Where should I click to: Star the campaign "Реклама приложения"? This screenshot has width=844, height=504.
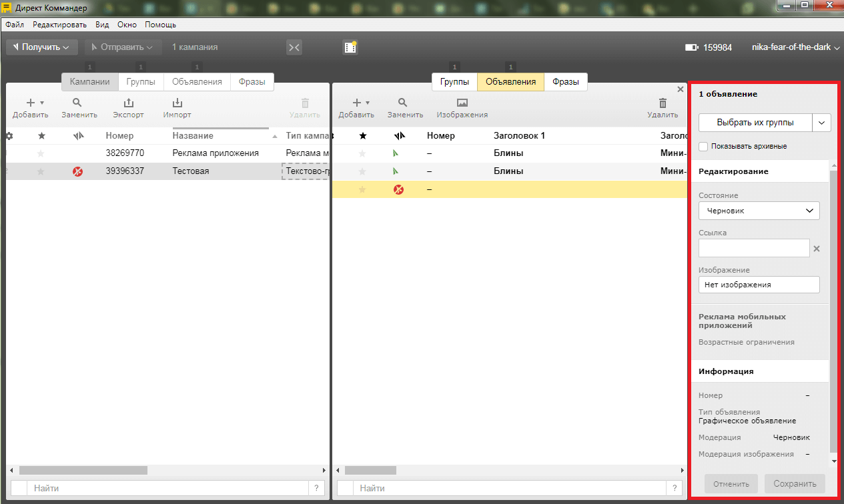[x=41, y=153]
